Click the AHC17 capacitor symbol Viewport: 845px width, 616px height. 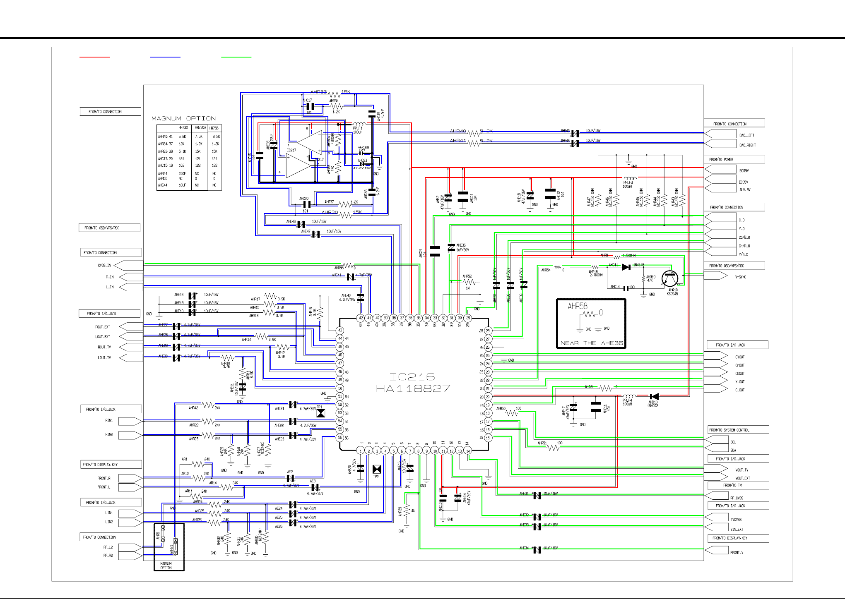pyautogui.click(x=310, y=106)
